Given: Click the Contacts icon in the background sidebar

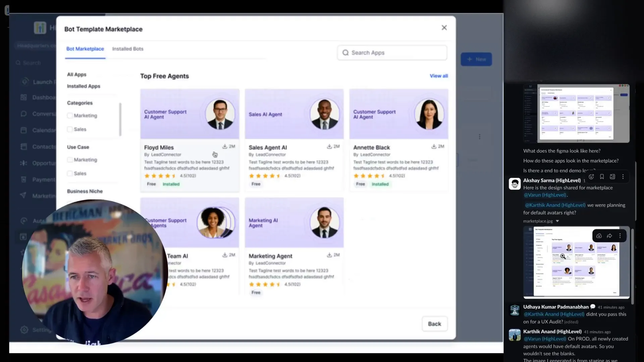Looking at the screenshot, I should [x=23, y=147].
